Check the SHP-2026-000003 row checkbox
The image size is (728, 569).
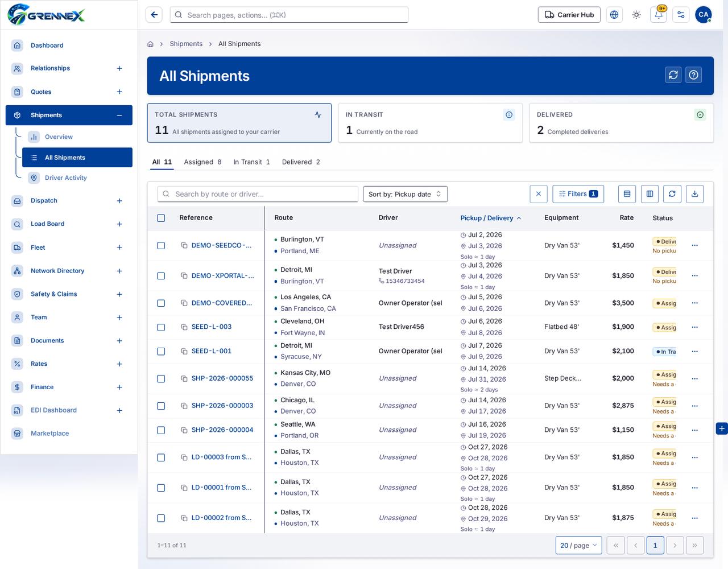coord(161,406)
